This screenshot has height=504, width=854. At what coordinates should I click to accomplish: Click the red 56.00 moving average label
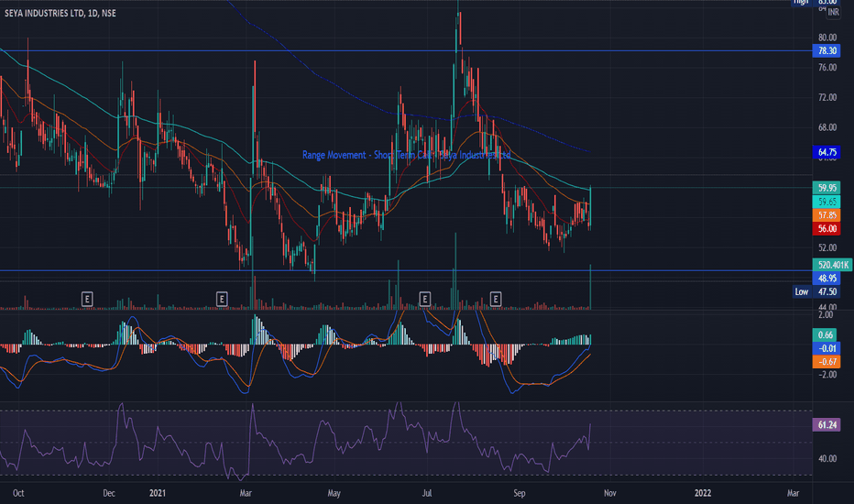point(827,229)
